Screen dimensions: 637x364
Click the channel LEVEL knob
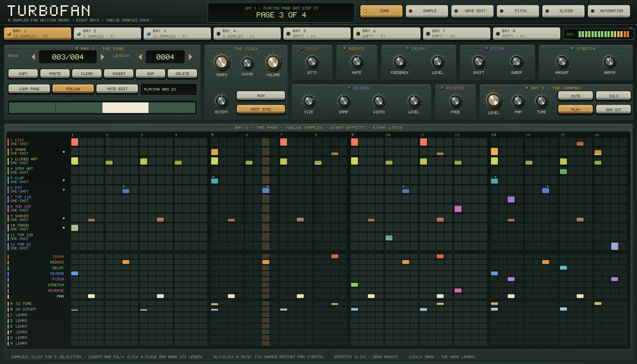point(494,100)
